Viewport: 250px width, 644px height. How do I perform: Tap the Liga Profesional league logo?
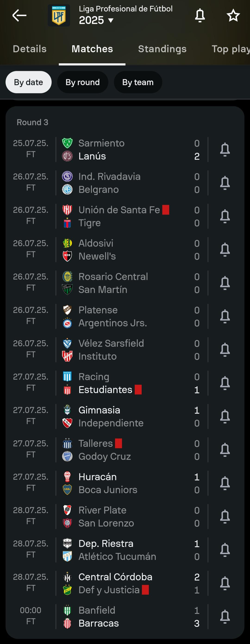[x=59, y=16]
